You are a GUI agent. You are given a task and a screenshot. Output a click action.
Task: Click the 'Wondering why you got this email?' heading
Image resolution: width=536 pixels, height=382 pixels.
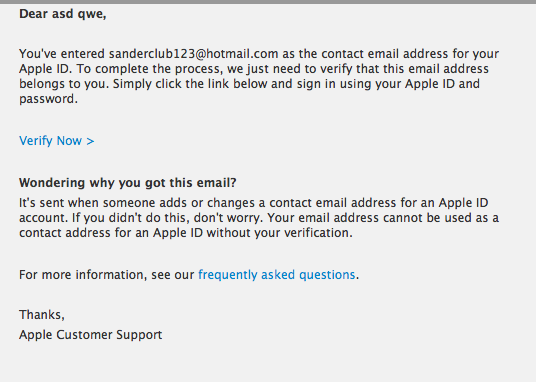click(x=128, y=183)
